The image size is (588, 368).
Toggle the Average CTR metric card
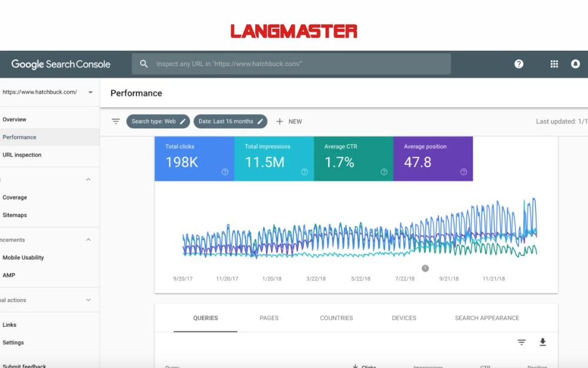tap(353, 159)
